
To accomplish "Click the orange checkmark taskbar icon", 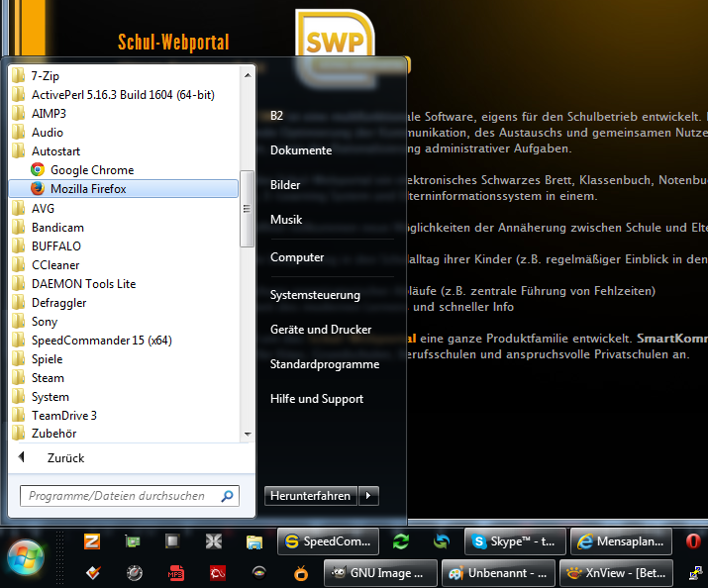I will click(93, 573).
